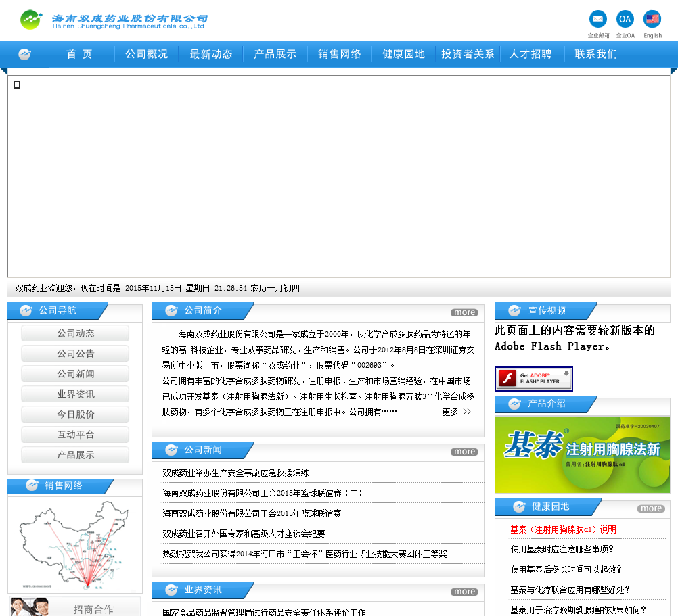Image resolution: width=678 pixels, height=616 pixels.
Task: Click the icon beside 公司导航 header
Action: tap(26, 310)
